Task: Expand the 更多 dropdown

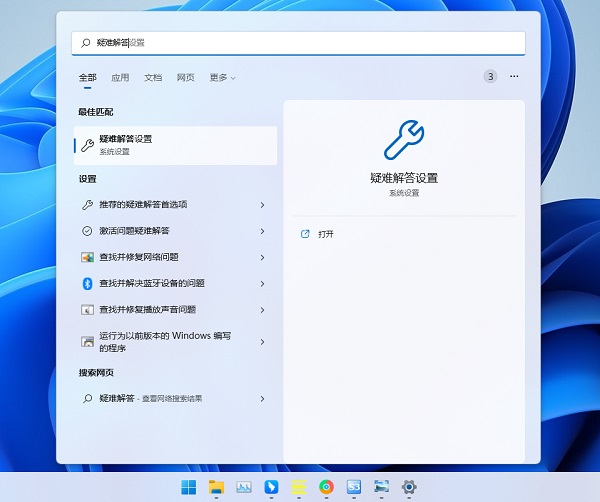Action: coord(222,78)
